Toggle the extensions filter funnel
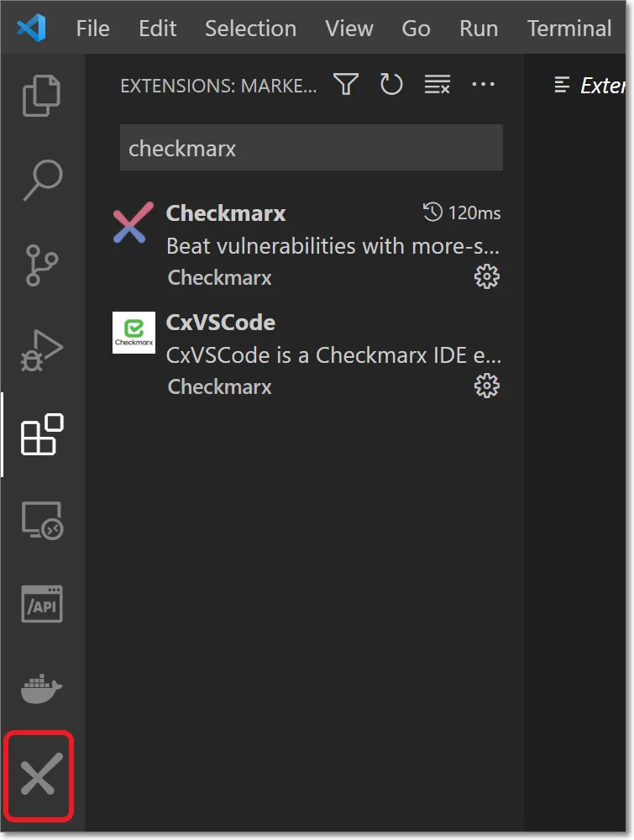 tap(345, 84)
